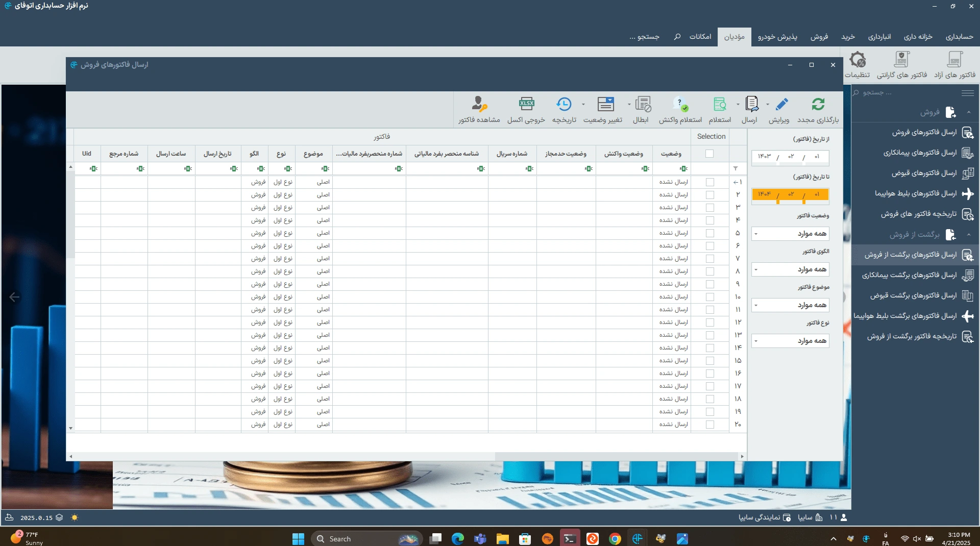Open free invoices (فاکتور های آزاد) ribbon icon
This screenshot has height=546, width=980.
954,60
